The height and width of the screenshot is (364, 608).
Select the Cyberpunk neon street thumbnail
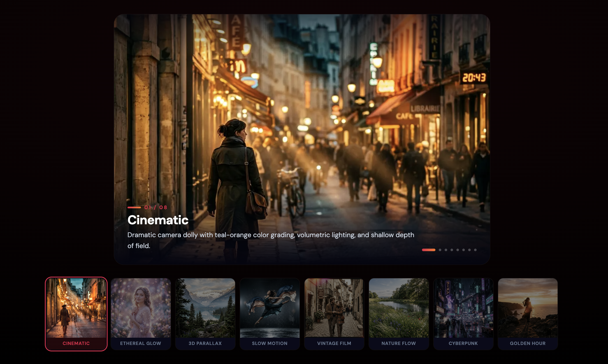pyautogui.click(x=463, y=314)
